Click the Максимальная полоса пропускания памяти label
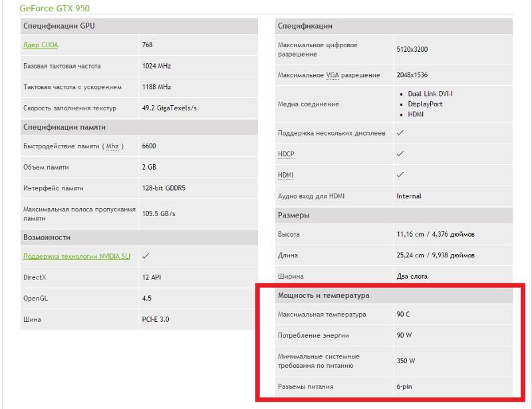 79,214
